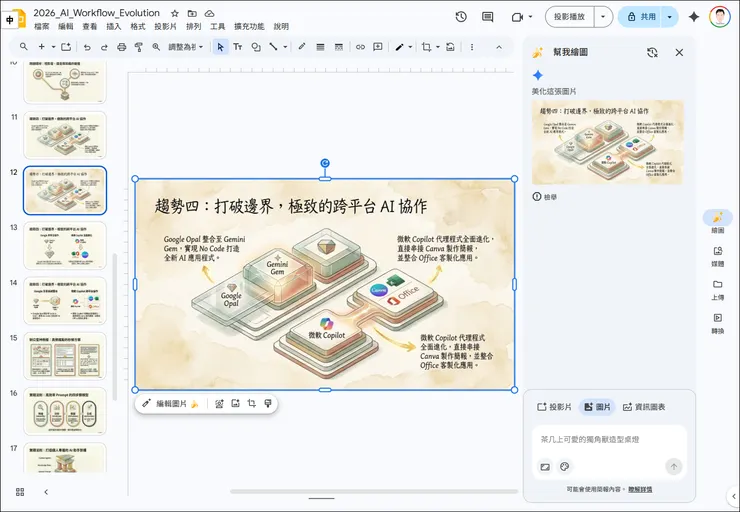The width and height of the screenshot is (740, 512).
Task: Click the aspect ratio icon under the prompt
Action: click(545, 467)
